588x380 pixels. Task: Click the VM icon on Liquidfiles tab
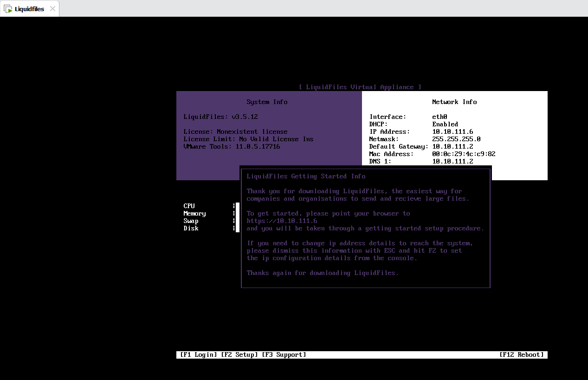[x=8, y=9]
